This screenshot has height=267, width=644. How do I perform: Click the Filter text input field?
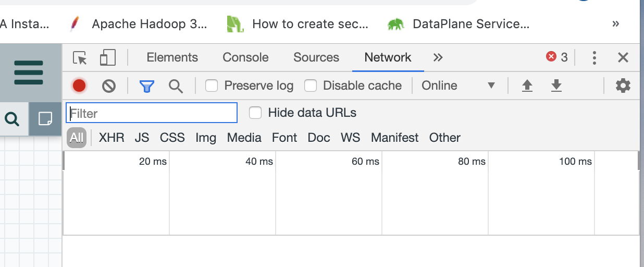pyautogui.click(x=152, y=113)
